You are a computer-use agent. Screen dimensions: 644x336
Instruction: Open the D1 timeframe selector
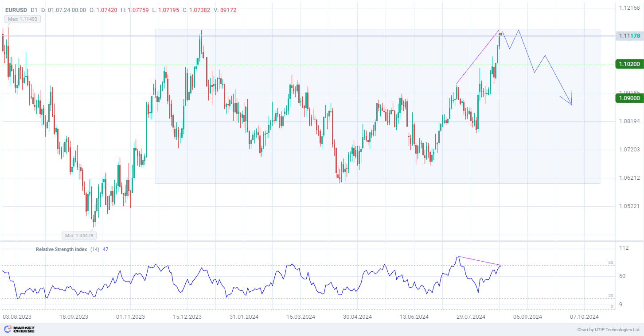tap(34, 10)
